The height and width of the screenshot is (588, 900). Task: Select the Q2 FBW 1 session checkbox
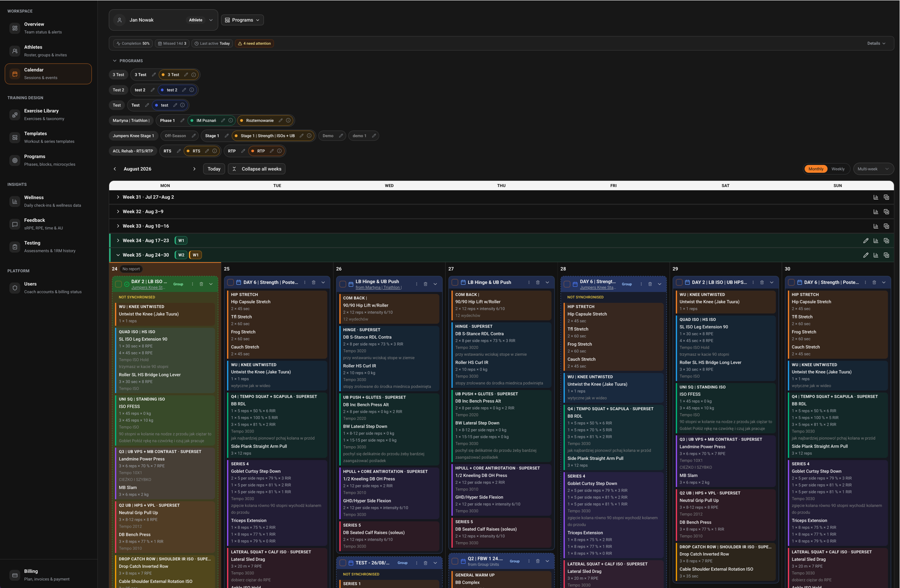(455, 561)
